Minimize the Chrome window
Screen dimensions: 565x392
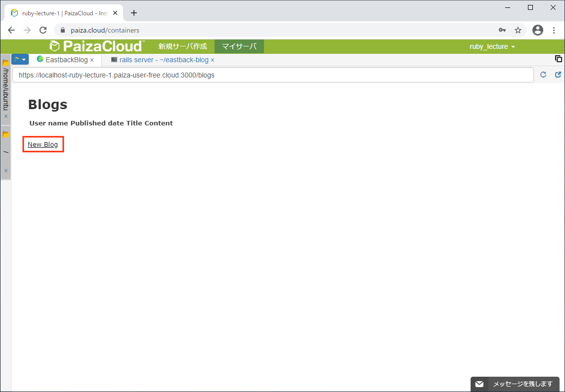[x=507, y=7]
